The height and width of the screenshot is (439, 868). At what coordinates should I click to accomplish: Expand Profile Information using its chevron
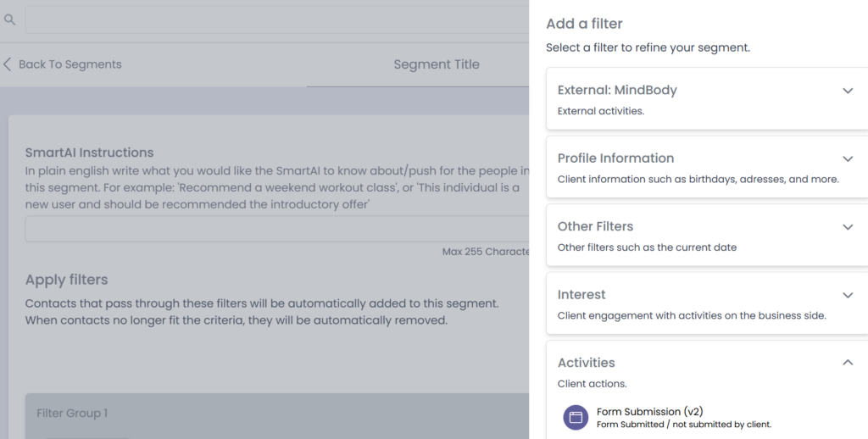coord(847,158)
